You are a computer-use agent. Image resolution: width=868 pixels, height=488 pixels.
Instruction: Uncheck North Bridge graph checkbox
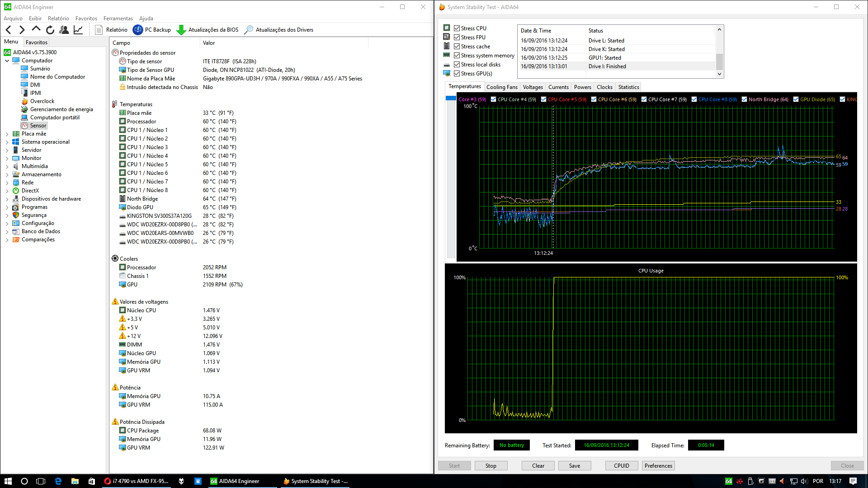coord(744,99)
